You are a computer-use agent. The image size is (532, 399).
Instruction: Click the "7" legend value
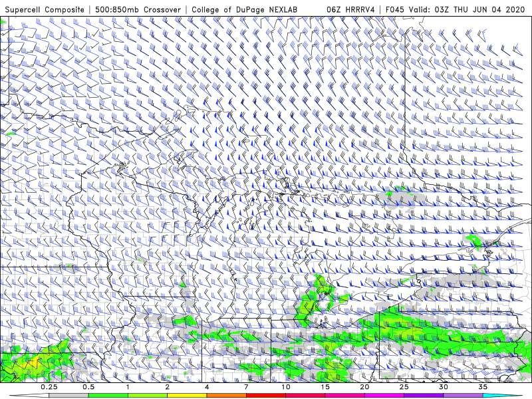(x=246, y=387)
